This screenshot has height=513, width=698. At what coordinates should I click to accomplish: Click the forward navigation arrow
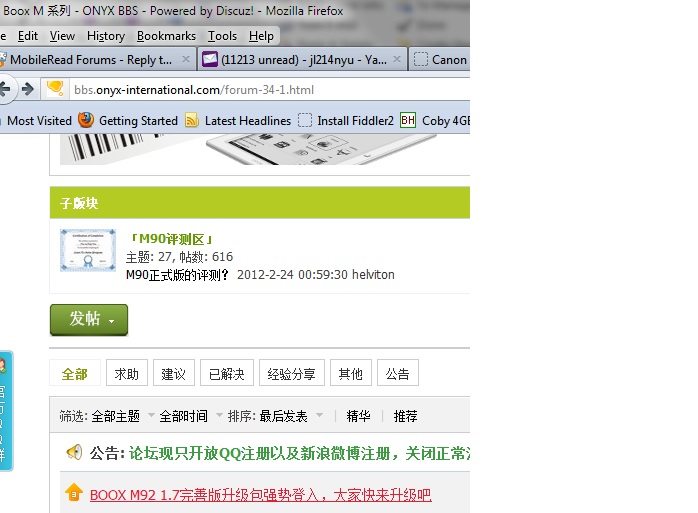pos(28,90)
